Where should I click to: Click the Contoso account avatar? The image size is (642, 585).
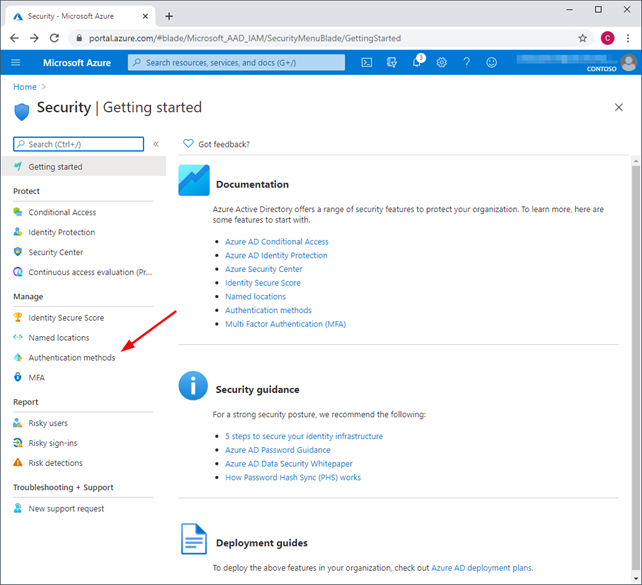coord(627,62)
